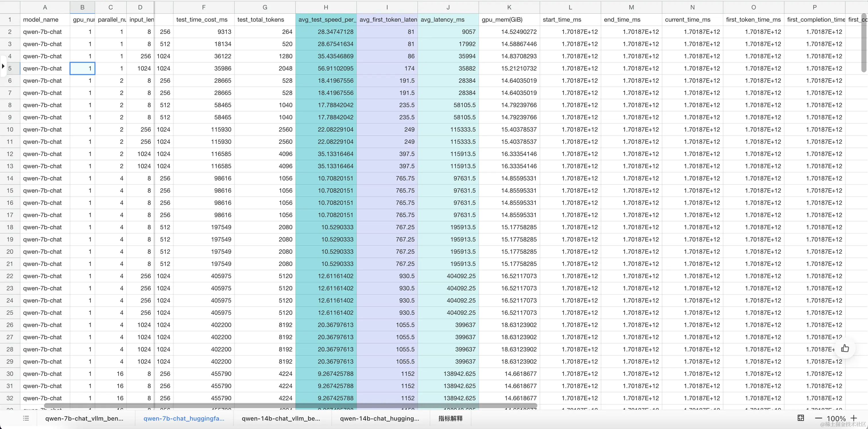Image resolution: width=868 pixels, height=429 pixels.
Task: Click the zoom in plus icon
Action: pyautogui.click(x=854, y=418)
